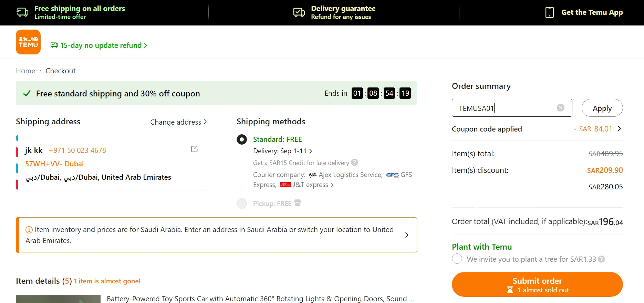The image size is (644, 303).
Task: Click Free standard shipping and 30% off coupon
Action: click(x=118, y=94)
